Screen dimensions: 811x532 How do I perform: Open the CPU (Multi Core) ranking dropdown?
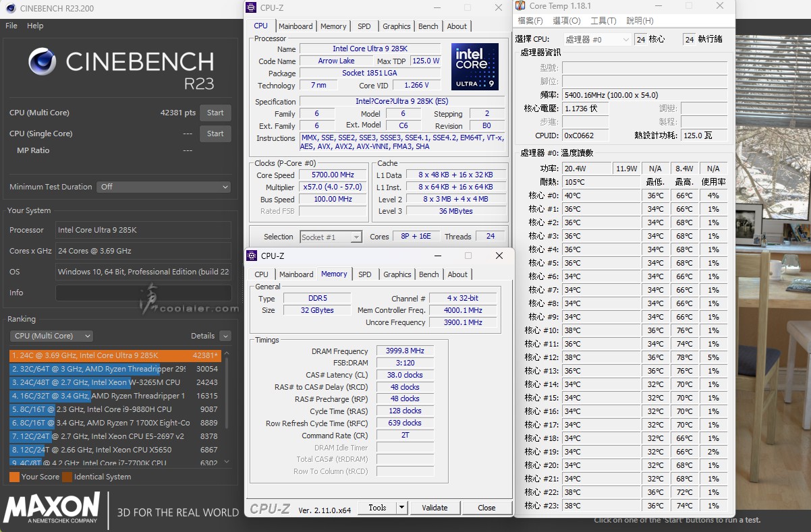[x=51, y=336]
